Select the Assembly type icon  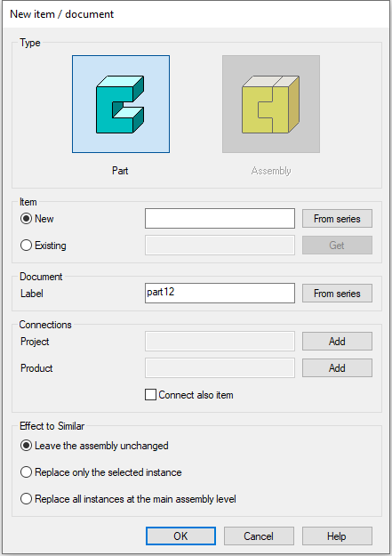pos(271,104)
